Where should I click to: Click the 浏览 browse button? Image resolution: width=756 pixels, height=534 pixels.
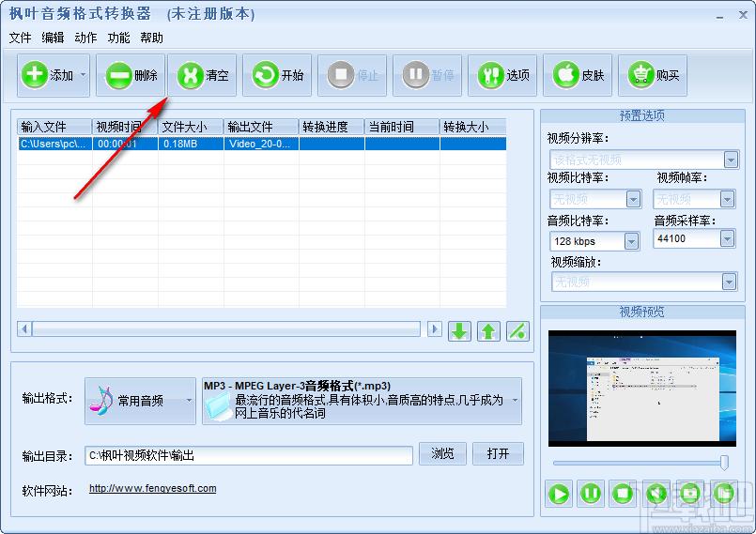click(442, 453)
